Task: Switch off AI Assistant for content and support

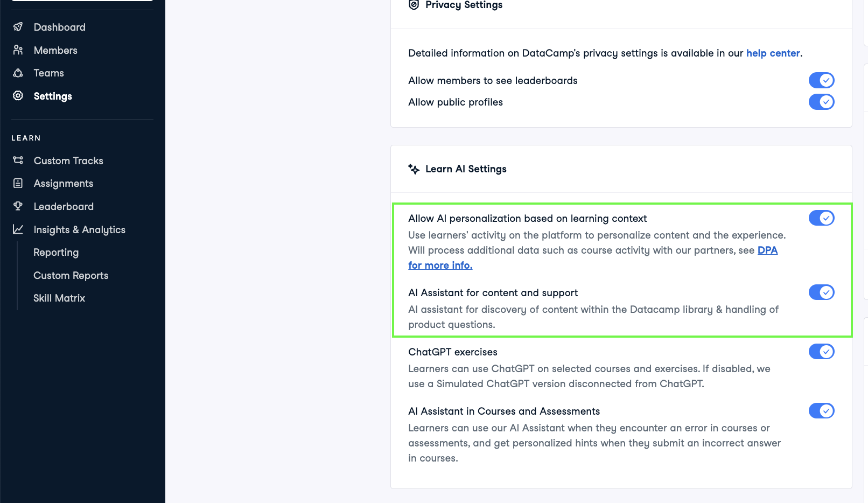Action: [821, 292]
